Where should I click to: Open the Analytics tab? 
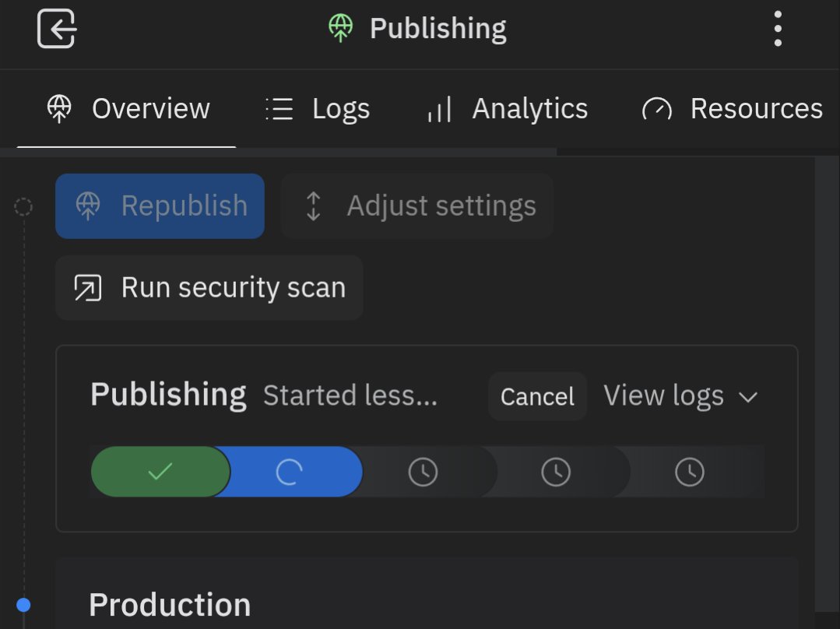[x=508, y=109]
